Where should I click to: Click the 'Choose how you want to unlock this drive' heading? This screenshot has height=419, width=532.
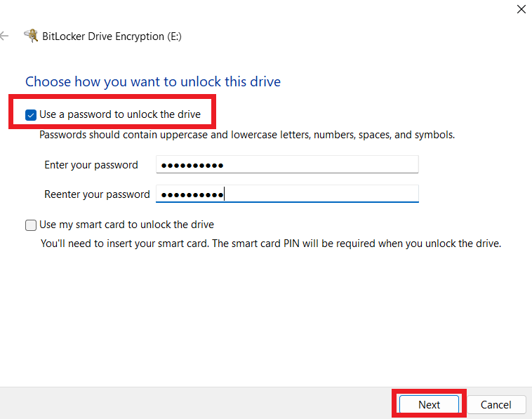[x=153, y=81]
